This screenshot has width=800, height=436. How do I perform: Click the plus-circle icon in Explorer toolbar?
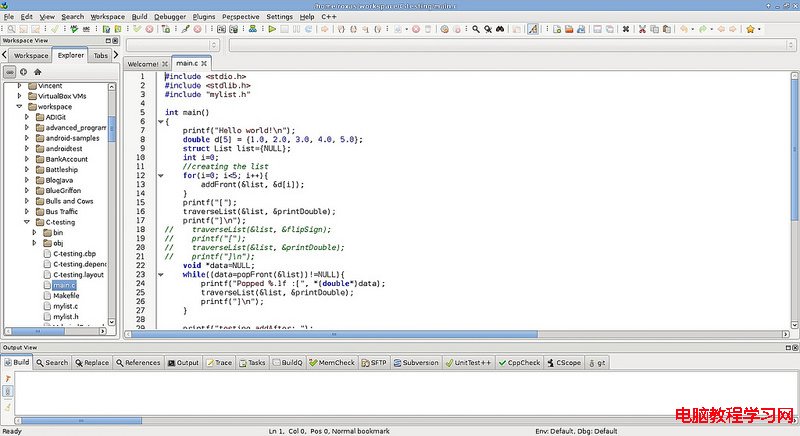click(23, 72)
